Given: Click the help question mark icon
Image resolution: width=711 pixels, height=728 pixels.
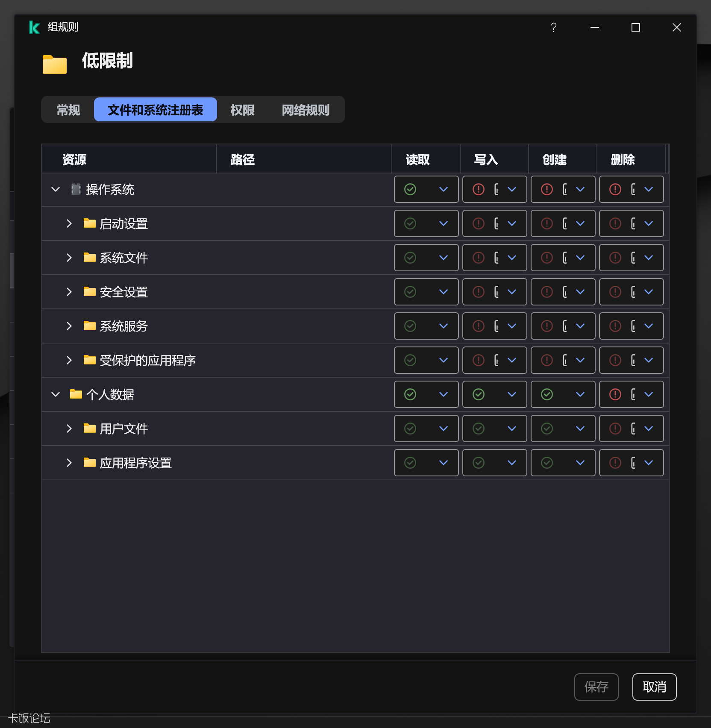Looking at the screenshot, I should pos(553,27).
